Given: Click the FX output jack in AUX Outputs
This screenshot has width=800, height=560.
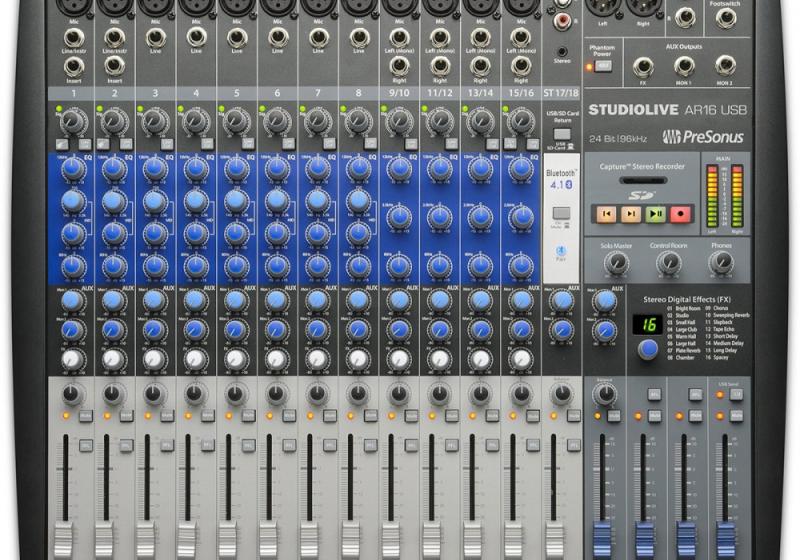Looking at the screenshot, I should pyautogui.click(x=641, y=66).
